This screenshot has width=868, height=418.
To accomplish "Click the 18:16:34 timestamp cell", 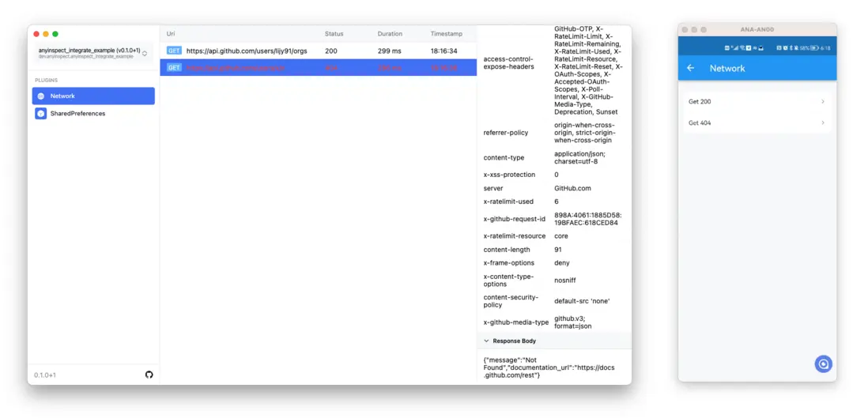I will tap(444, 51).
